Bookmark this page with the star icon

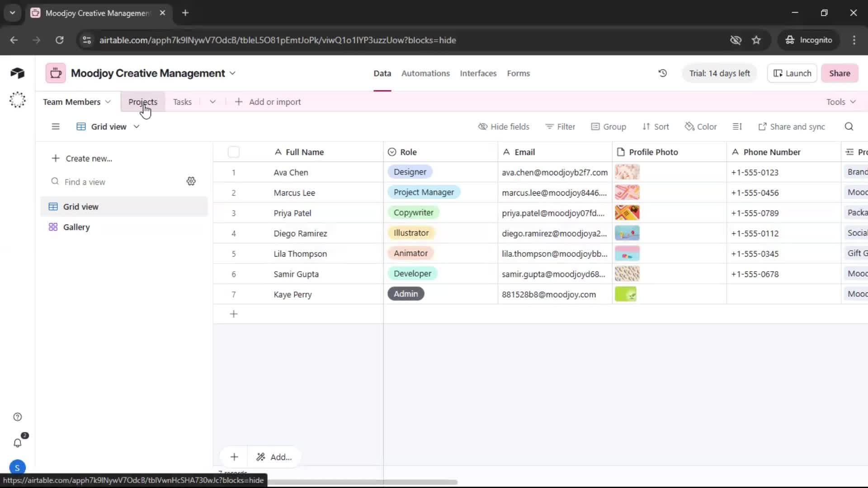756,40
